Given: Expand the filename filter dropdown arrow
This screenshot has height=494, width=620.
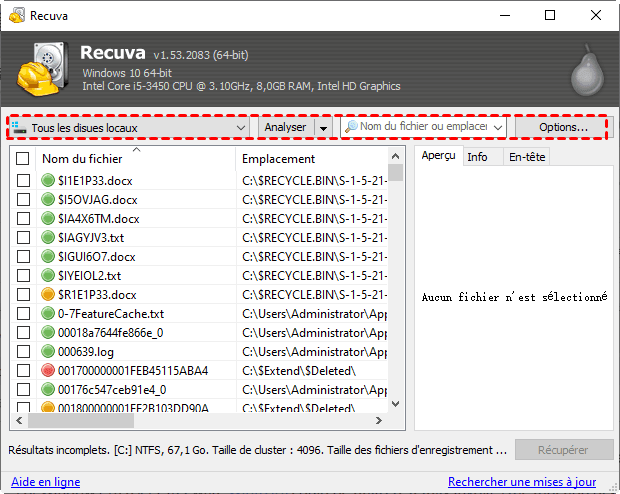Looking at the screenshot, I should click(x=498, y=127).
